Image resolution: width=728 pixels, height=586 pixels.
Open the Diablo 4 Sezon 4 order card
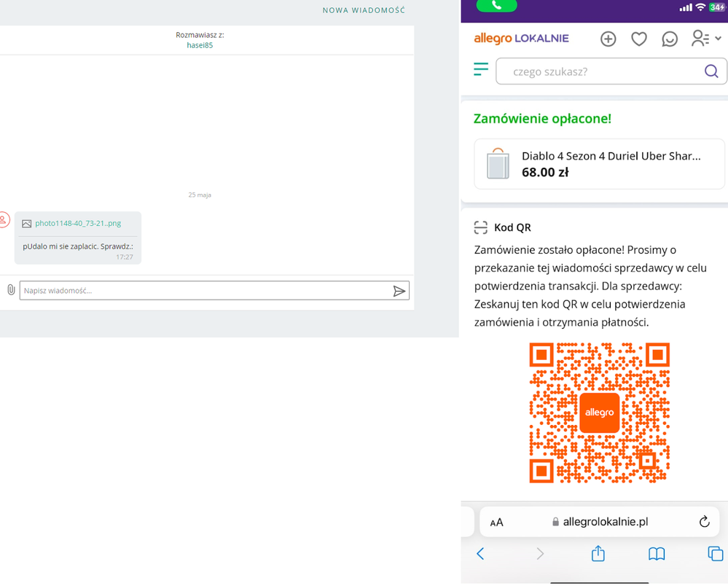[599, 164]
